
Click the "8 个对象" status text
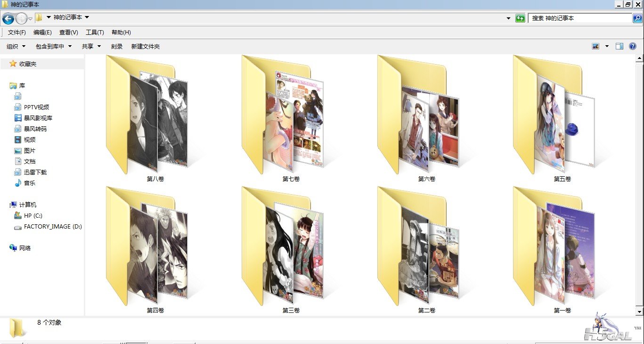coord(49,323)
